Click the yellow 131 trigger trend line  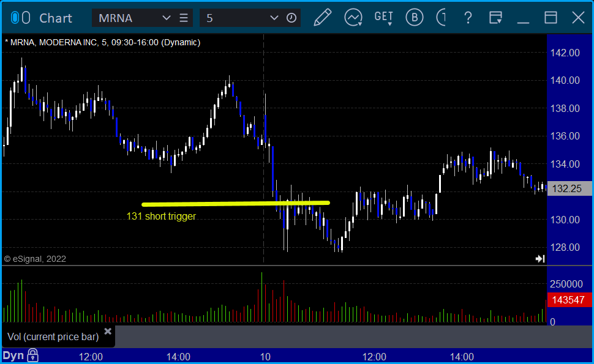coord(236,204)
